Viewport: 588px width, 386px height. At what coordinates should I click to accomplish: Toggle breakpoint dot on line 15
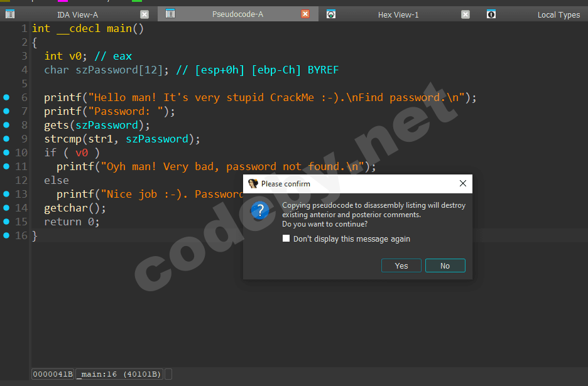6,222
